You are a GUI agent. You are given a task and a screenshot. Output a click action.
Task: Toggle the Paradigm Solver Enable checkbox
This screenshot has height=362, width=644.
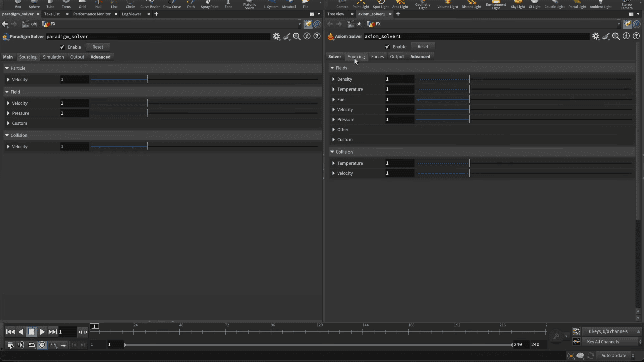[62, 47]
